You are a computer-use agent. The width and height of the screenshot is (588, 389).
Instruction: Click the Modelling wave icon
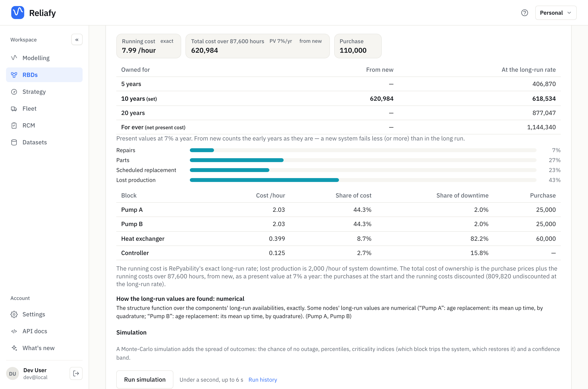pyautogui.click(x=14, y=58)
